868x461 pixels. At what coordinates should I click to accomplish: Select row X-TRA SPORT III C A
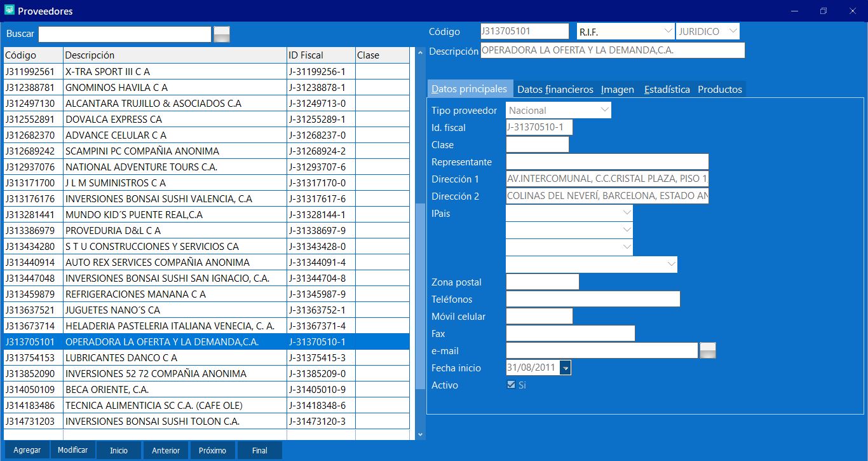coord(207,71)
